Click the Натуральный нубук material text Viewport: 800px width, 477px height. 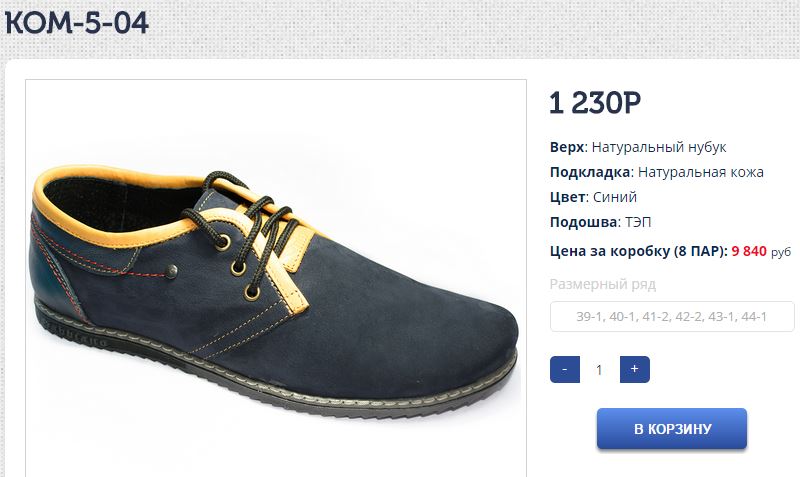[659, 147]
